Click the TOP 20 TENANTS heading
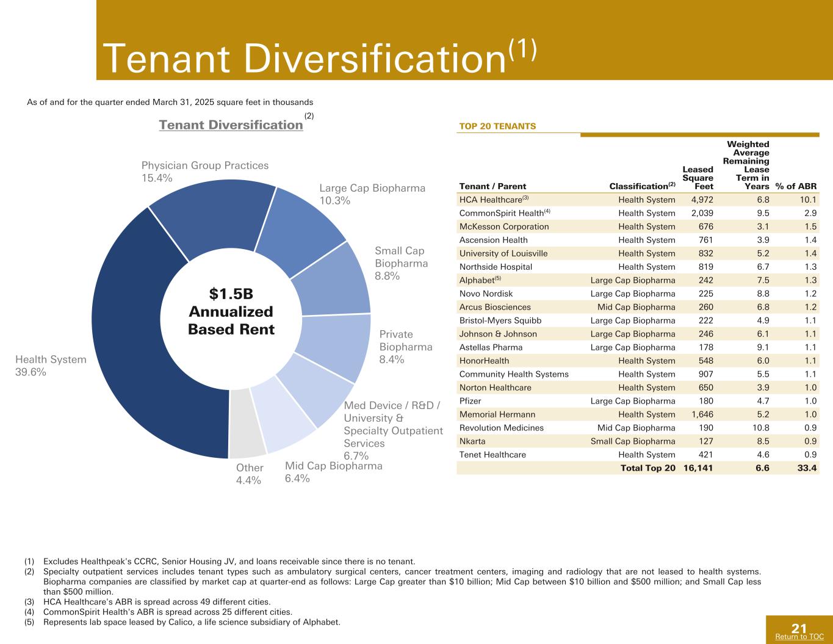The height and width of the screenshot is (644, 833). (497, 126)
